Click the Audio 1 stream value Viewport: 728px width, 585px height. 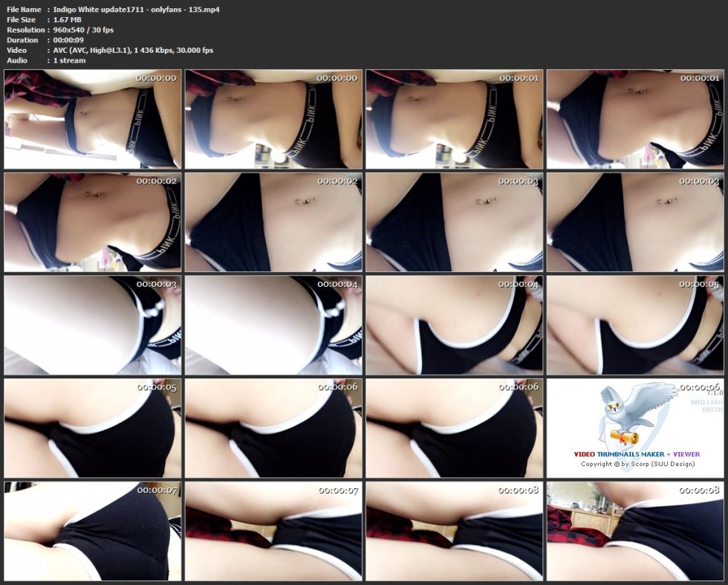pyautogui.click(x=69, y=60)
